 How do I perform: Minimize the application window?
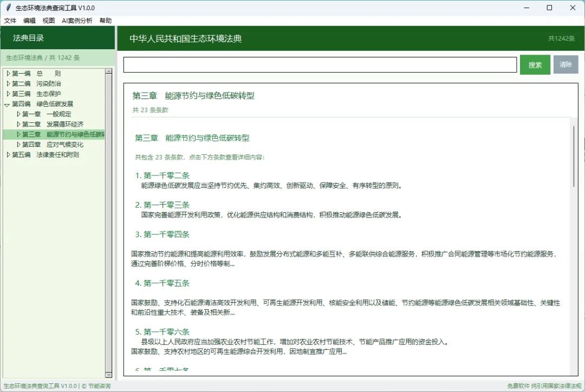point(526,8)
